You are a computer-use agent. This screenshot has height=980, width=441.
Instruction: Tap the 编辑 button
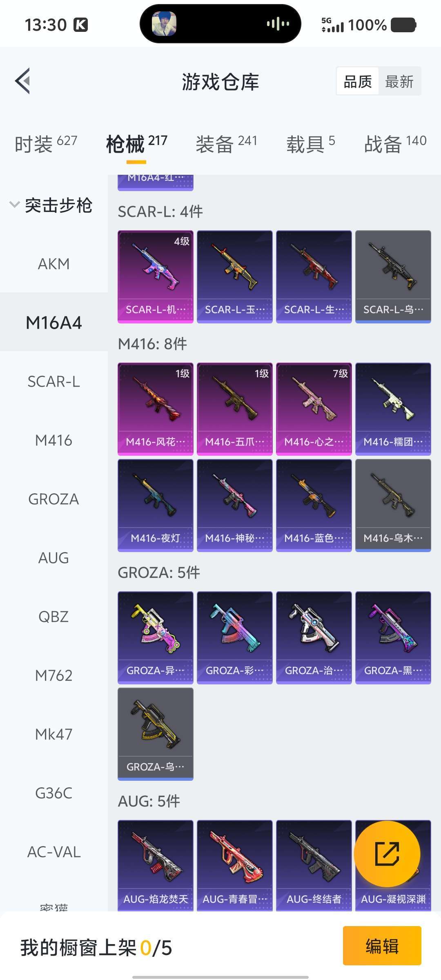coord(382,946)
